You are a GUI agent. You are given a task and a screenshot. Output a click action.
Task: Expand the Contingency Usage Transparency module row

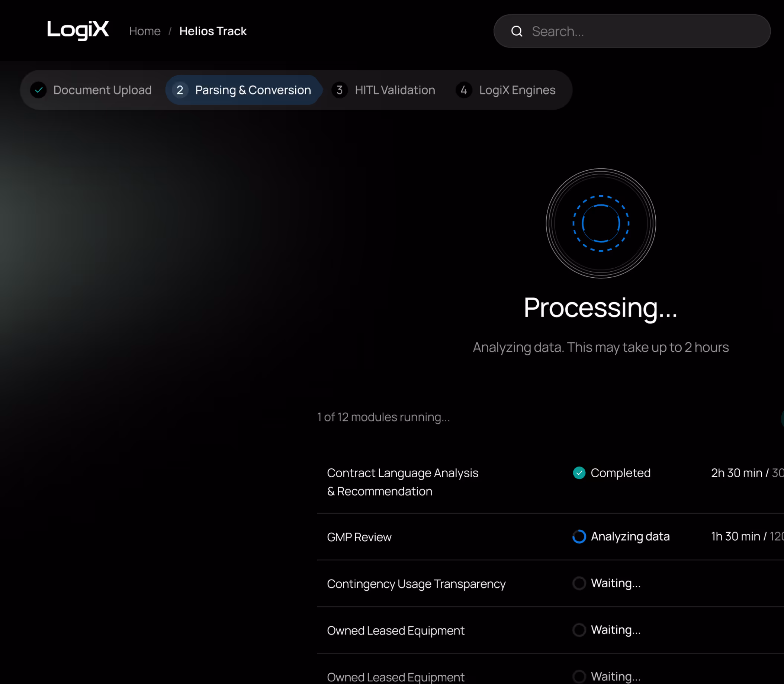pos(416,583)
